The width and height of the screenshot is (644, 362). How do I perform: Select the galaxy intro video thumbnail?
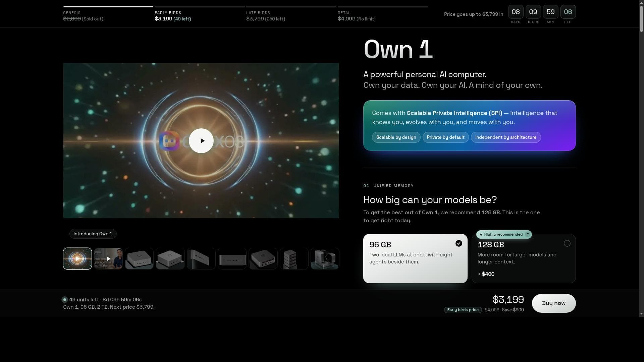click(77, 258)
